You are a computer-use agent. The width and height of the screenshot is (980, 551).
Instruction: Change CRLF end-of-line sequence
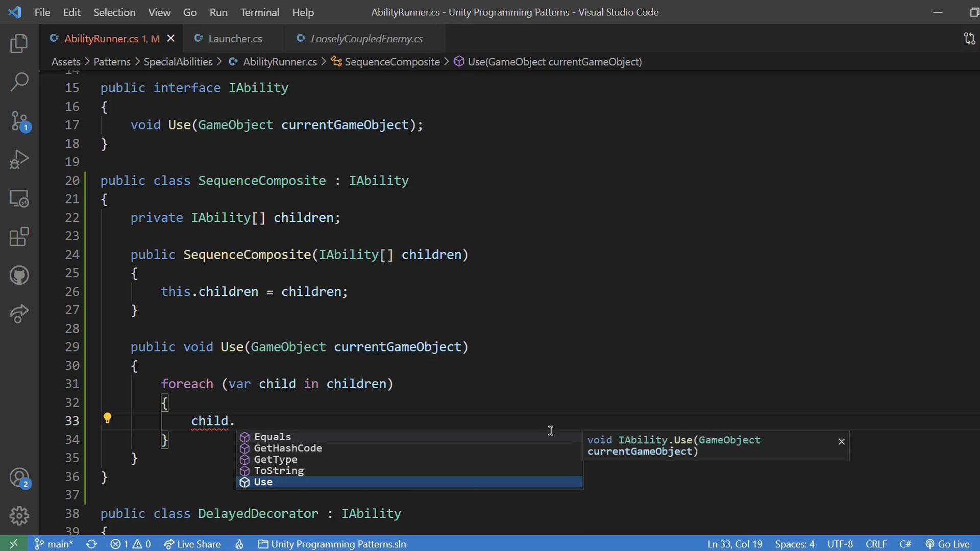coord(876,544)
